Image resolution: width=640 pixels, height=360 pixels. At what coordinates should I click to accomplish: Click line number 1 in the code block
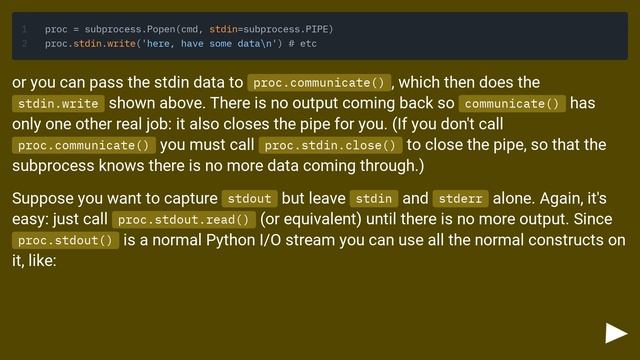pyautogui.click(x=24, y=29)
